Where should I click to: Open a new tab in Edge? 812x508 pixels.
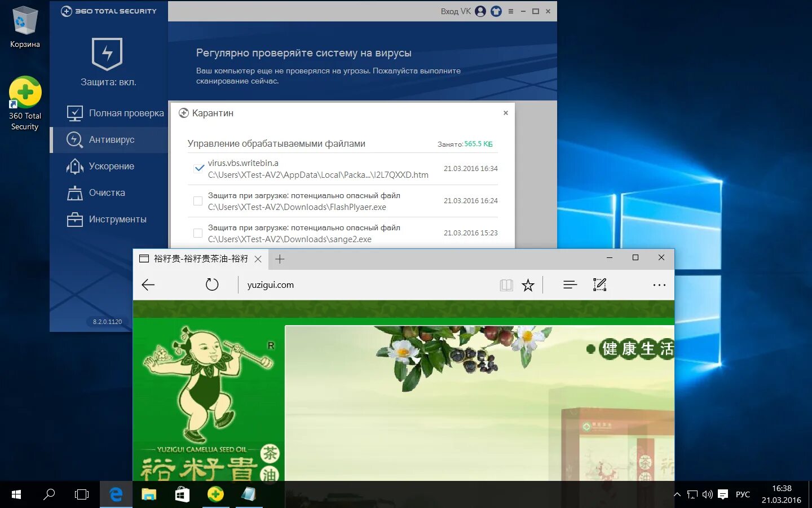pyautogui.click(x=280, y=259)
